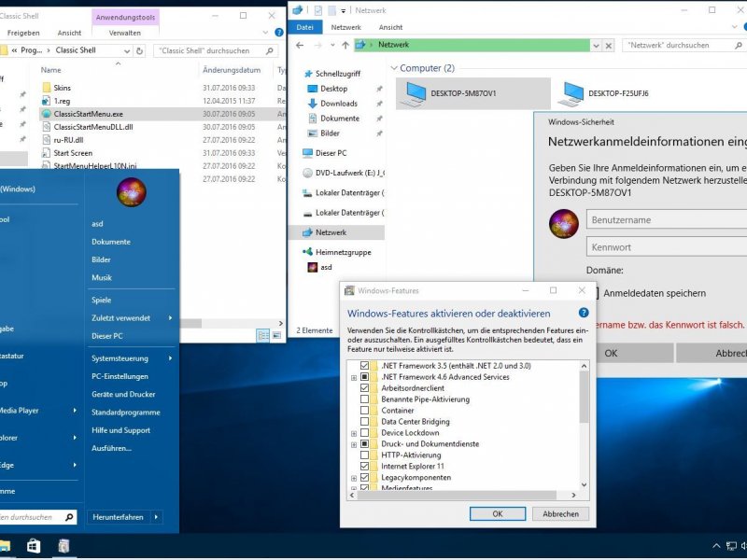Expand the Druck- und Dokumentdienste node
The image size is (747, 560).
354,445
